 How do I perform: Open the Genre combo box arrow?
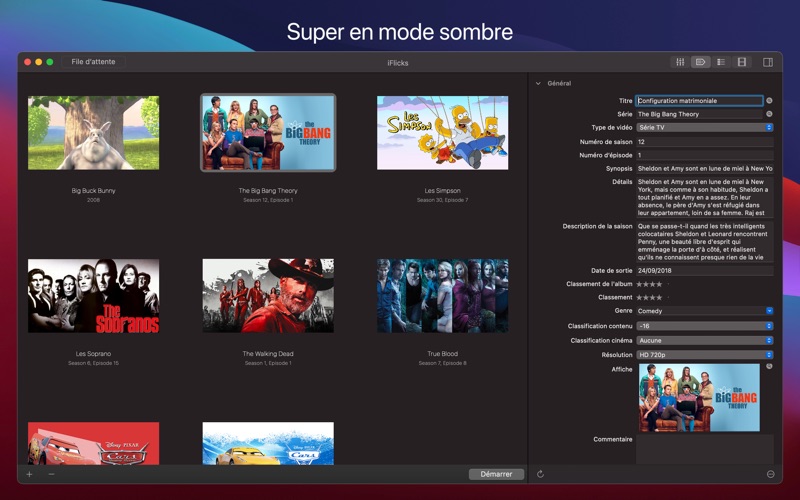pos(769,311)
